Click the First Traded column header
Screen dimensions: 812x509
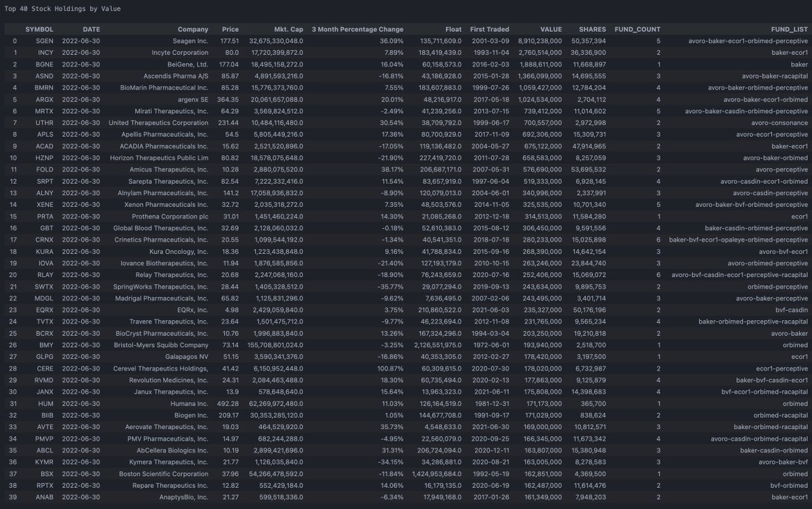(x=490, y=29)
